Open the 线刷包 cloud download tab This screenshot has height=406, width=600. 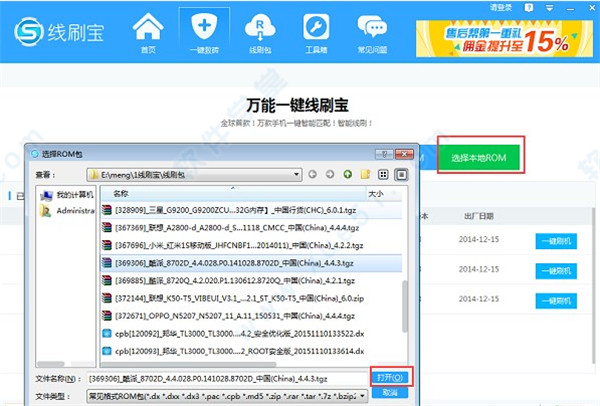pos(260,33)
